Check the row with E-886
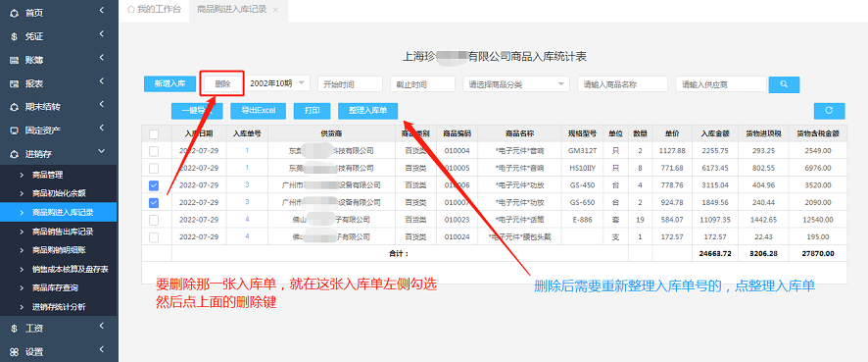This screenshot has height=362, width=868. pos(154,220)
